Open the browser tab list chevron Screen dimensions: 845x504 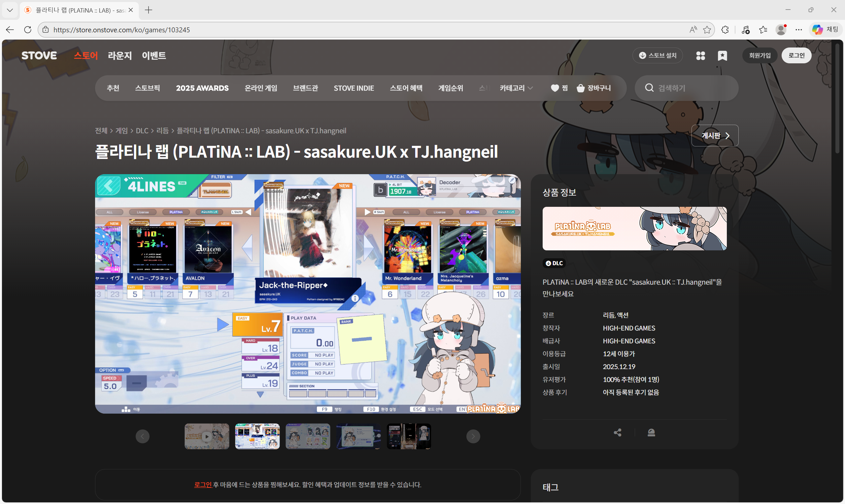tap(10, 10)
